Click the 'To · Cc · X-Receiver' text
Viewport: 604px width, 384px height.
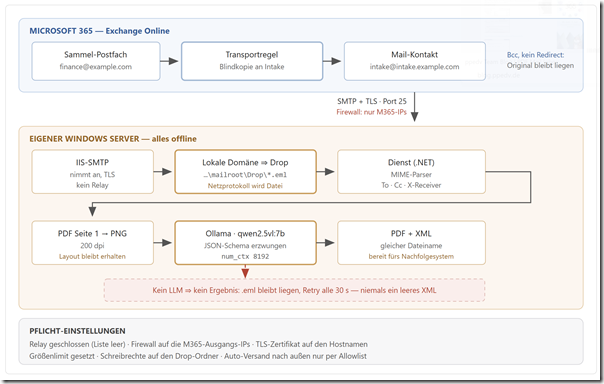tap(411, 185)
